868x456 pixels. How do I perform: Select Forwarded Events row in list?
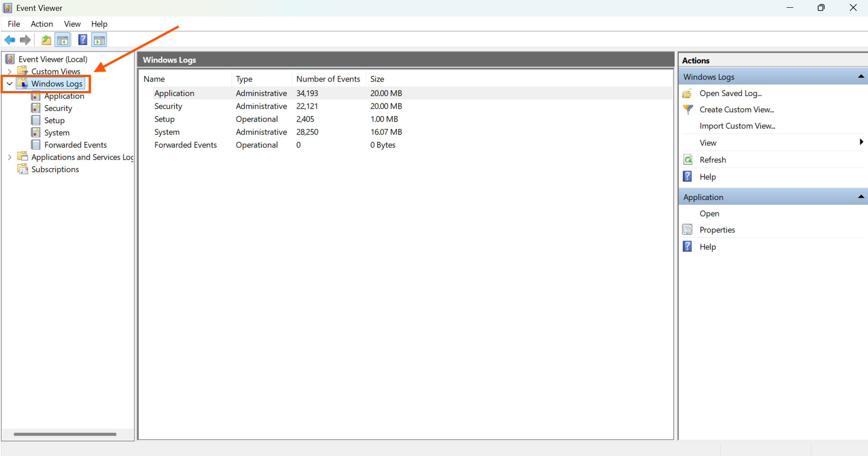pyautogui.click(x=406, y=145)
